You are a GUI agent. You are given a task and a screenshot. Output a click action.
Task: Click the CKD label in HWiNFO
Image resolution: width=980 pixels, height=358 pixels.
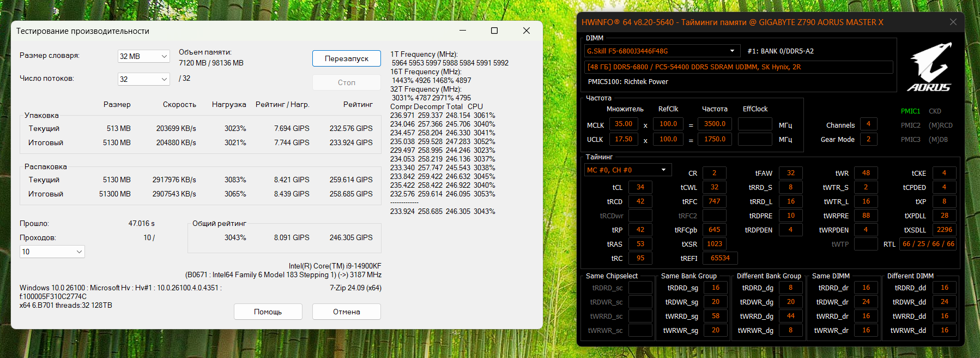[935, 111]
